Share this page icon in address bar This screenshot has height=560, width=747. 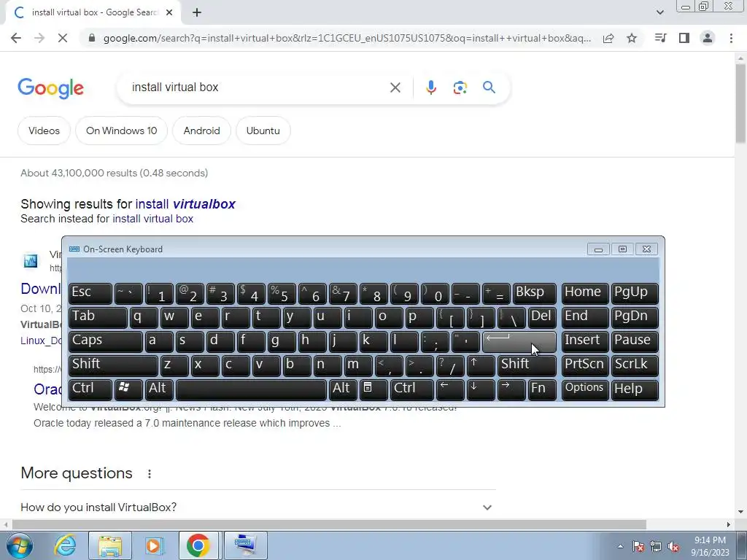pos(608,39)
